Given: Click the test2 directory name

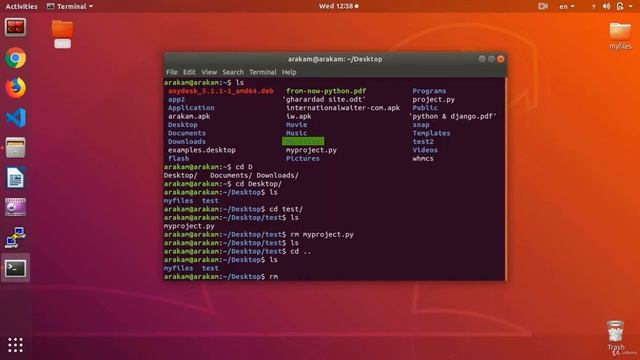Looking at the screenshot, I should (x=423, y=142).
